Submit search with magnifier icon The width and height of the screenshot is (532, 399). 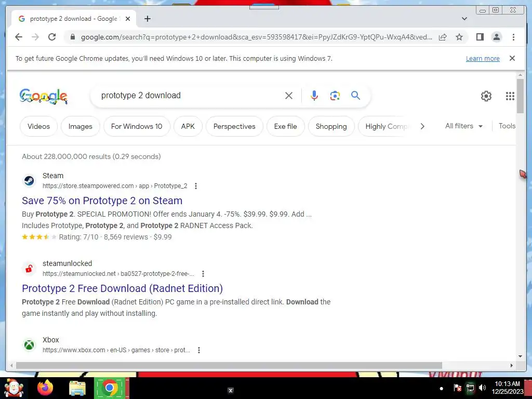pyautogui.click(x=355, y=96)
